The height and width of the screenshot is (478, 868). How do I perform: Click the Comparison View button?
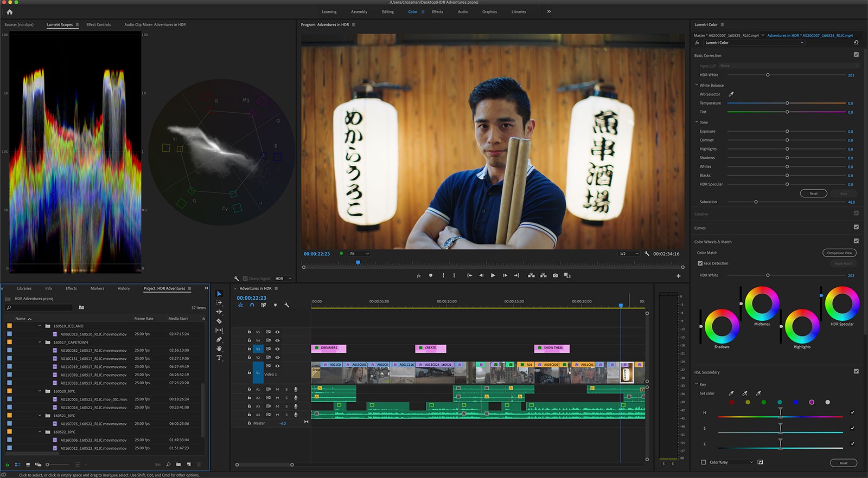pyautogui.click(x=839, y=253)
